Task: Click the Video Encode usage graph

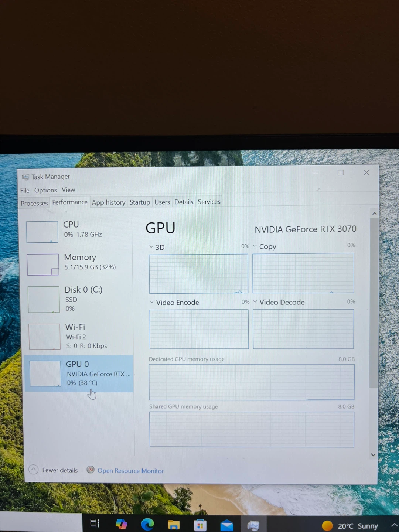Action: (x=199, y=329)
